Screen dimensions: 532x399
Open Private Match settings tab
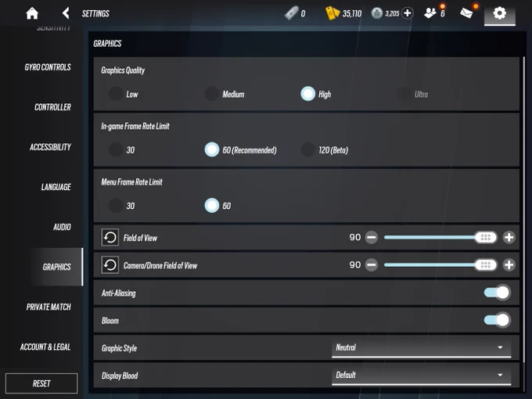pos(49,307)
